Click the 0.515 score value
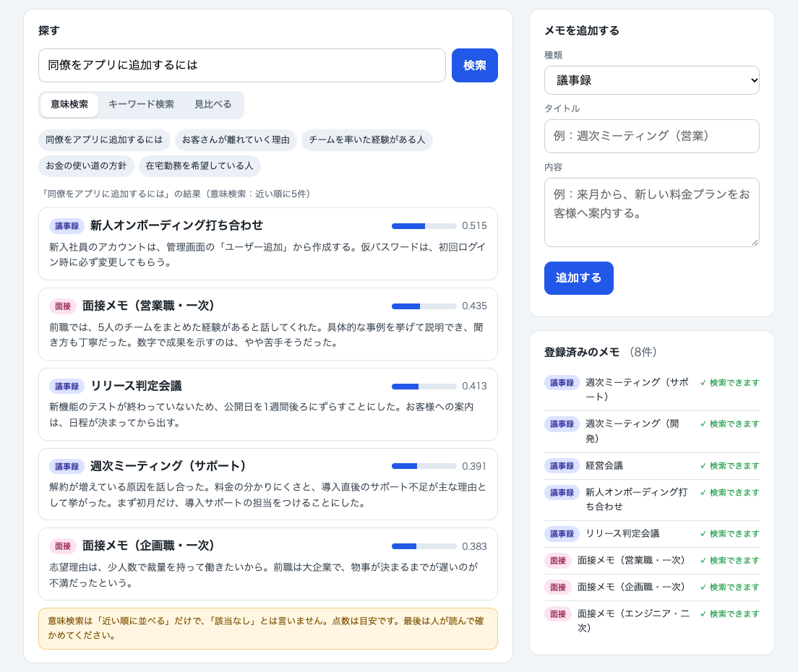The width and height of the screenshot is (798, 672). pos(474,226)
